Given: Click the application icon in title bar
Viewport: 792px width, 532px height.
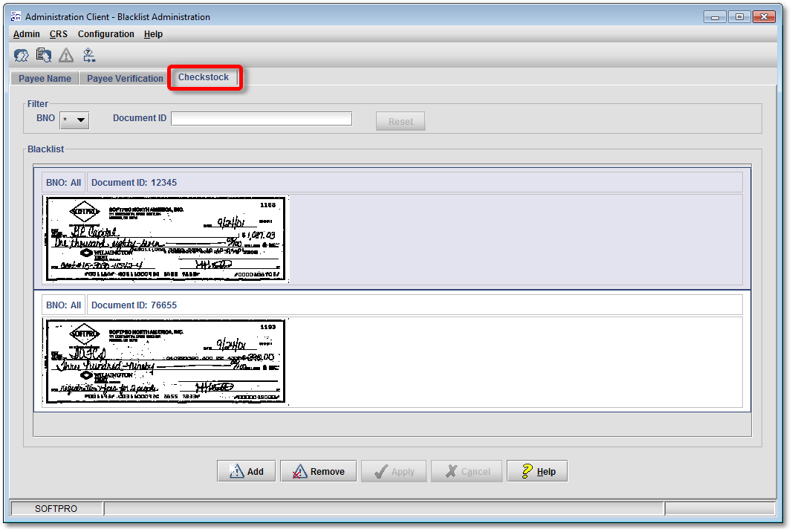Looking at the screenshot, I should point(16,16).
